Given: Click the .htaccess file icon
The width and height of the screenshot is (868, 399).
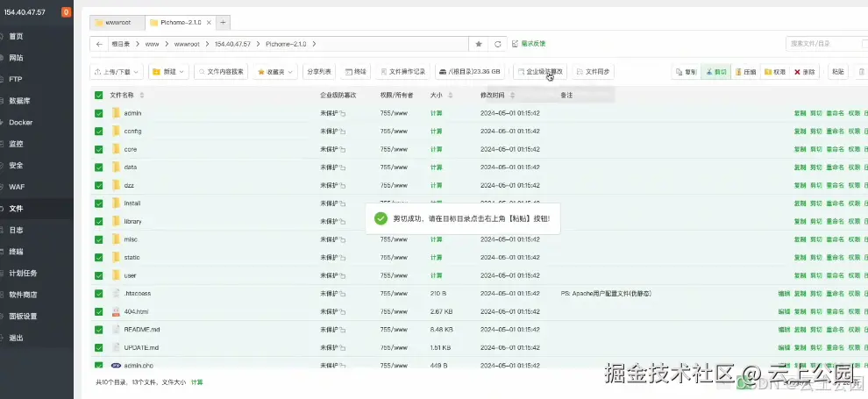Looking at the screenshot, I should point(116,293).
